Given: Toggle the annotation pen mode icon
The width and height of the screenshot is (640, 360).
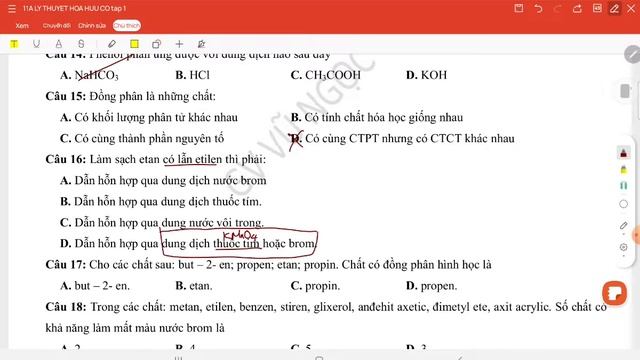Looking at the screenshot, I should click(614, 8).
